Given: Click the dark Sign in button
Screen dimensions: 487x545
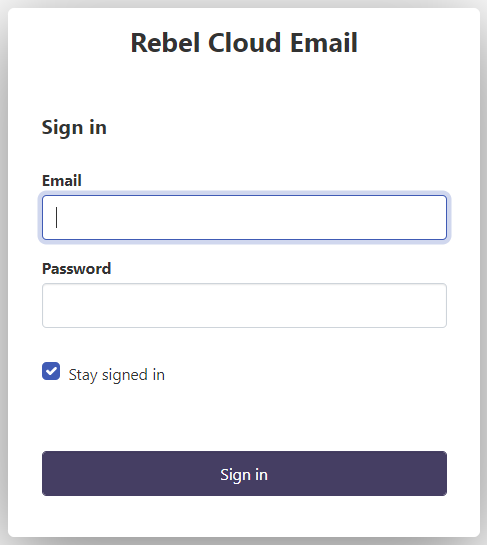Looking at the screenshot, I should [244, 473].
